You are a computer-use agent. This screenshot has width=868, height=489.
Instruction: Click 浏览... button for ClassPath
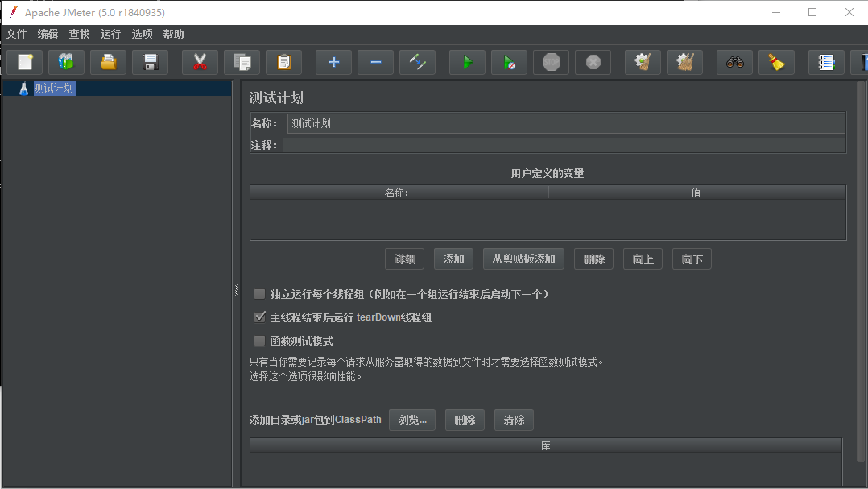click(x=412, y=420)
